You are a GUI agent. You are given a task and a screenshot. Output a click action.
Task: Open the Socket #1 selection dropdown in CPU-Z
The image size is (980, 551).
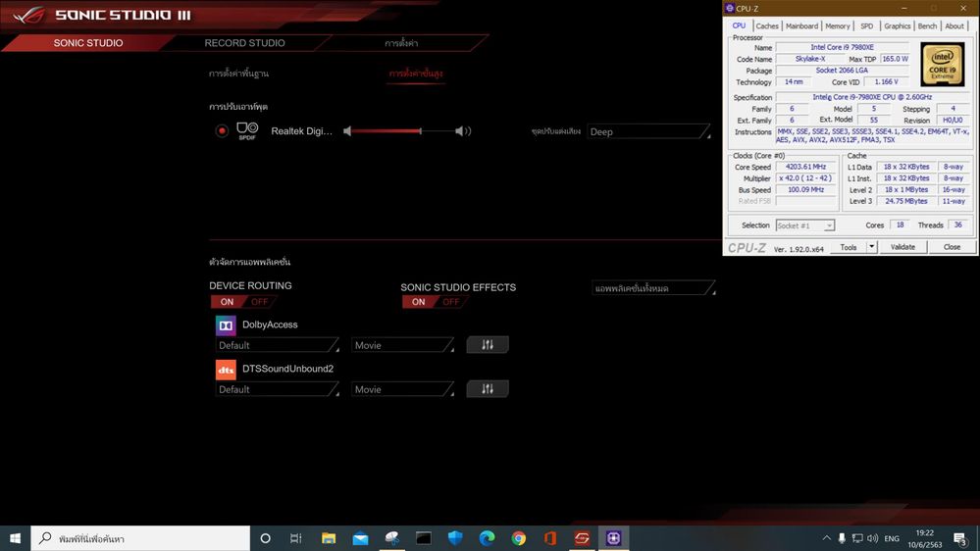pos(805,225)
